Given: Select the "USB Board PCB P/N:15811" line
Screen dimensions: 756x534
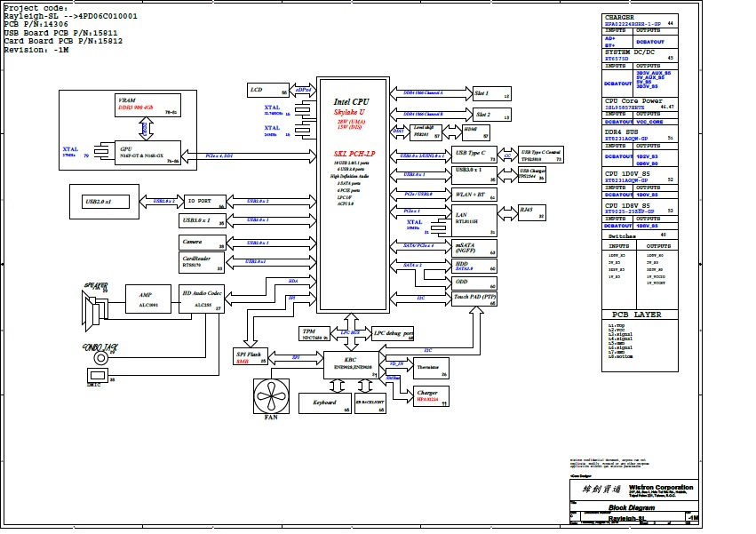Looking at the screenshot, I should (60, 33).
